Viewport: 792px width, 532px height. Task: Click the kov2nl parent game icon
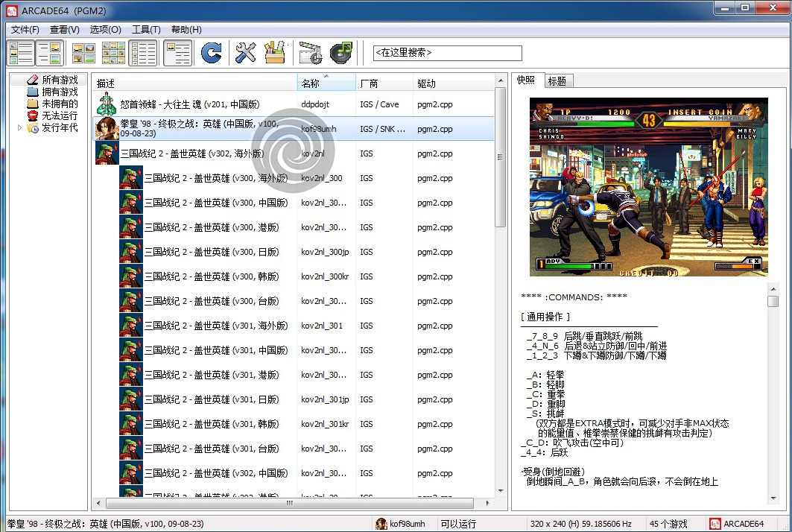click(x=107, y=153)
